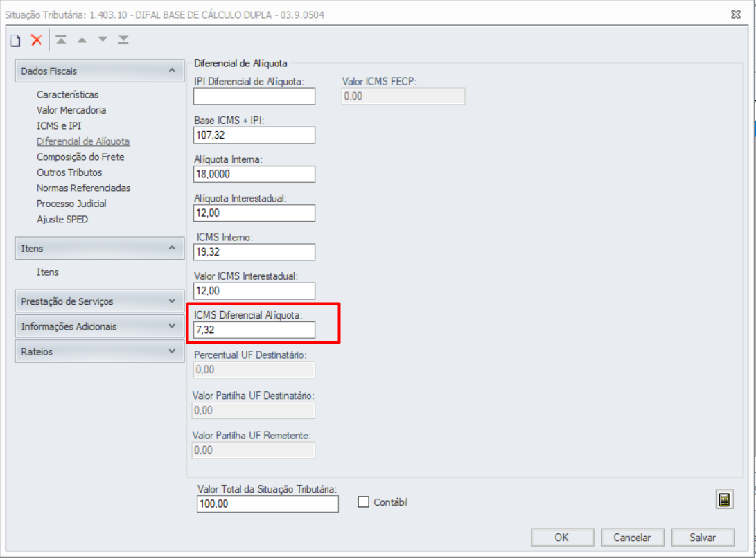The width and height of the screenshot is (756, 559).
Task: Click the Percentual UF Destinatário field
Action: point(254,370)
